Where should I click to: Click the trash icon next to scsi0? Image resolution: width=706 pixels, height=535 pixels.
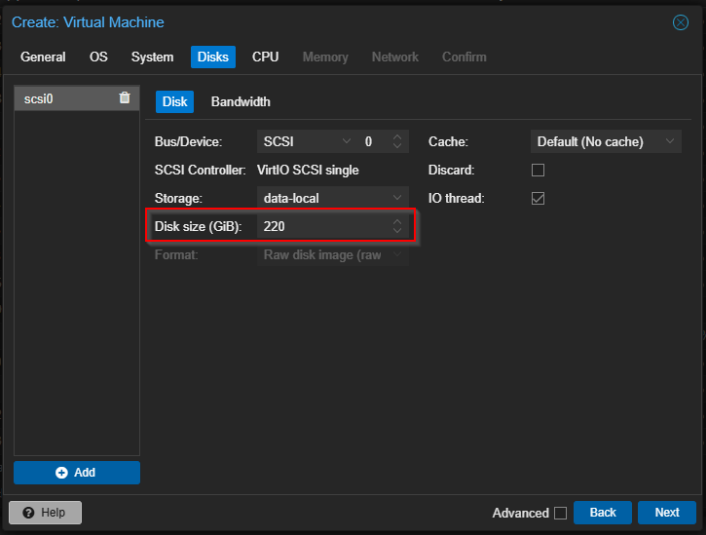coord(124,98)
